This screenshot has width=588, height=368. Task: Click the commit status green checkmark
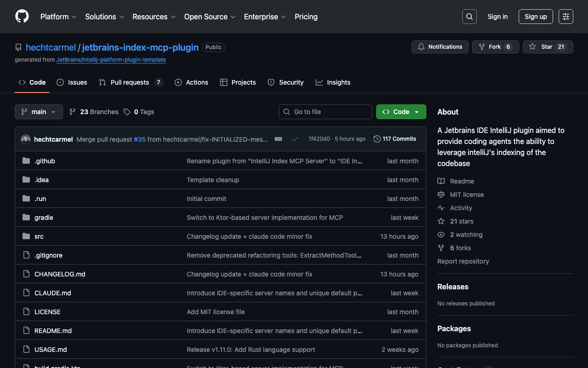[295, 139]
